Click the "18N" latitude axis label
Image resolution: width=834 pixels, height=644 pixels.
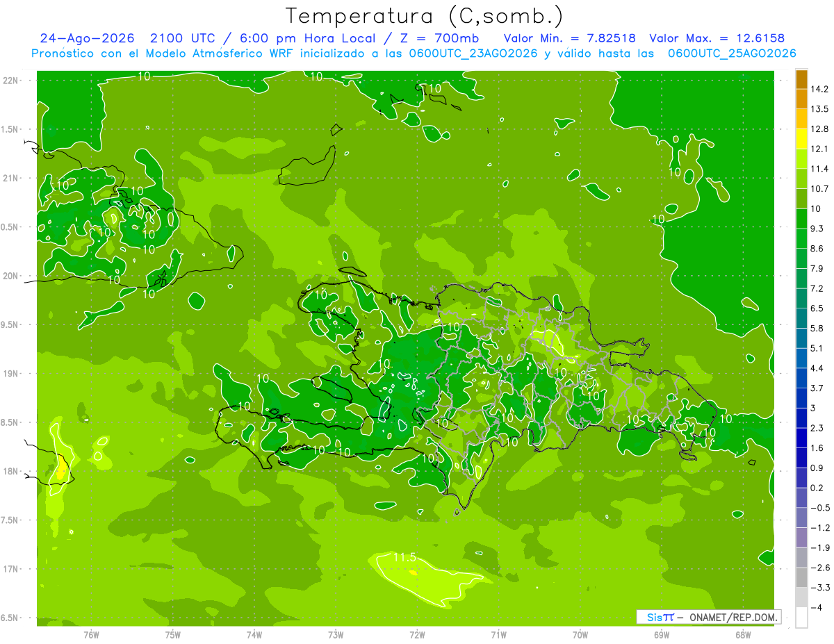click(x=11, y=472)
